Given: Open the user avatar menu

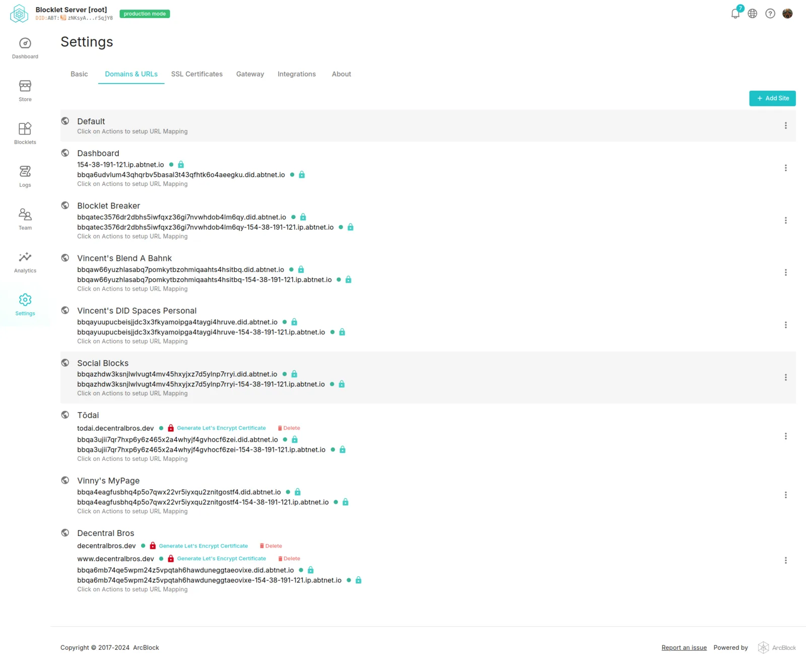Looking at the screenshot, I should [x=788, y=14].
